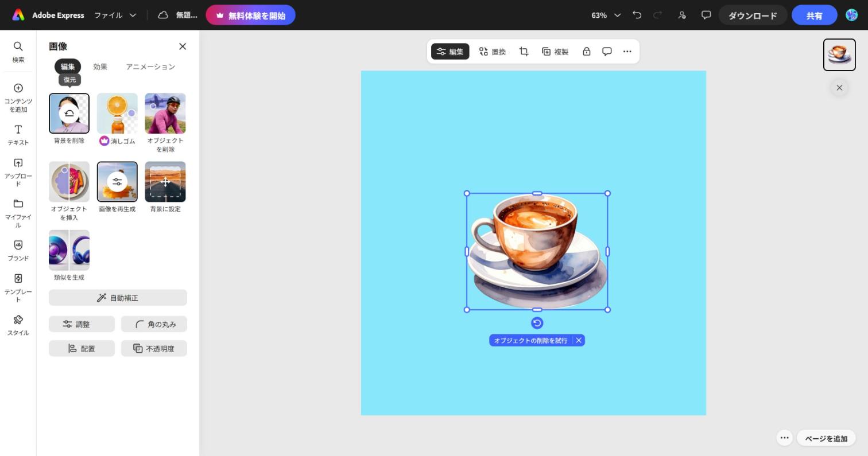Switch to the 効果 tab
Screen dimensions: 868x456
[100, 67]
